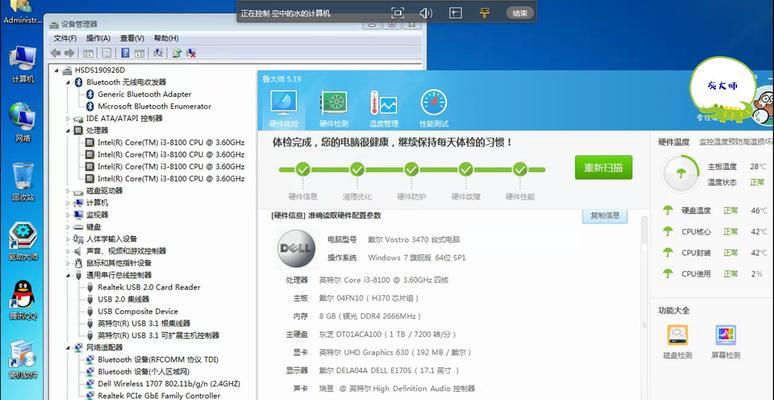Click the circular temperature gauge icon

[681, 173]
